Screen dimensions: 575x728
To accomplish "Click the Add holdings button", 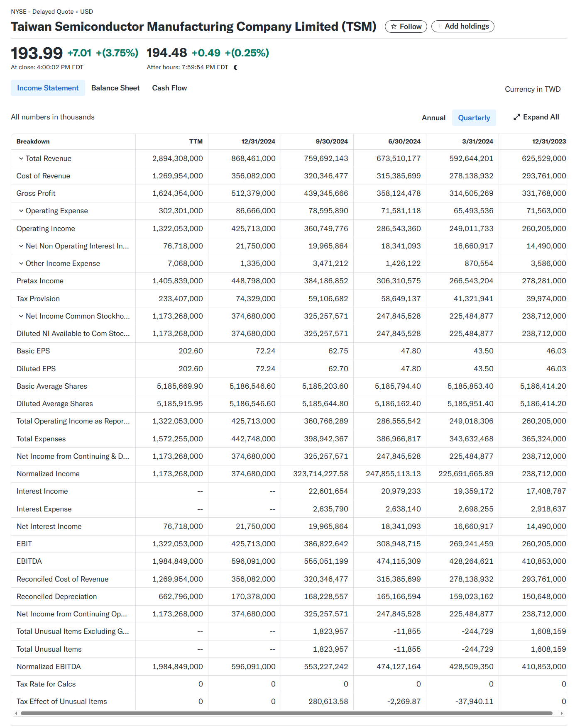I will [462, 27].
